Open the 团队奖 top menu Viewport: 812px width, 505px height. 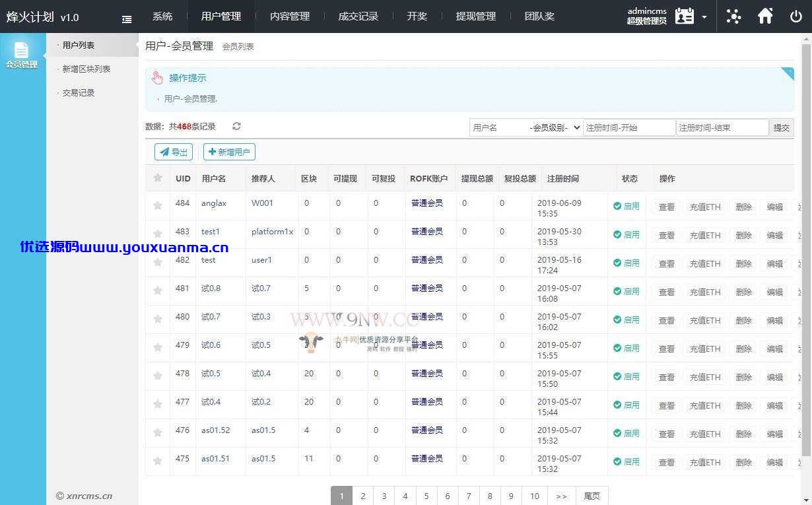(539, 17)
